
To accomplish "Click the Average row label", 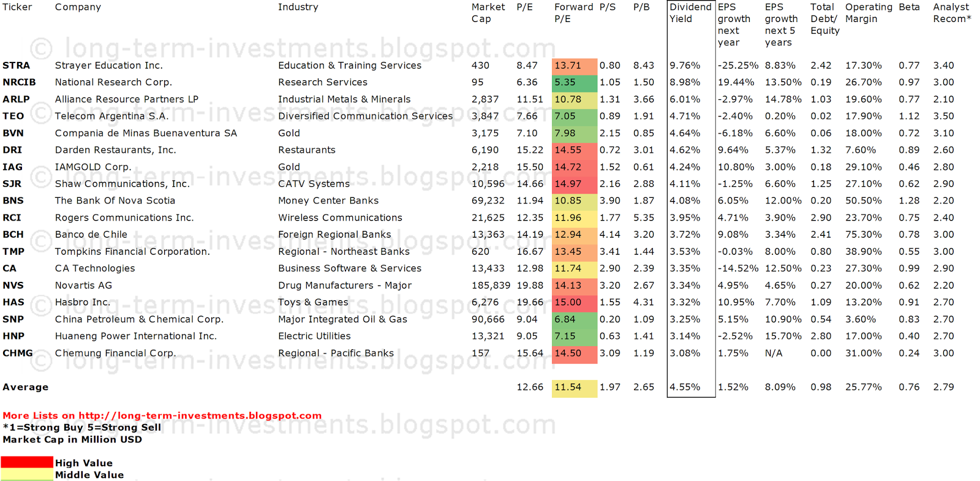I will 25,387.
